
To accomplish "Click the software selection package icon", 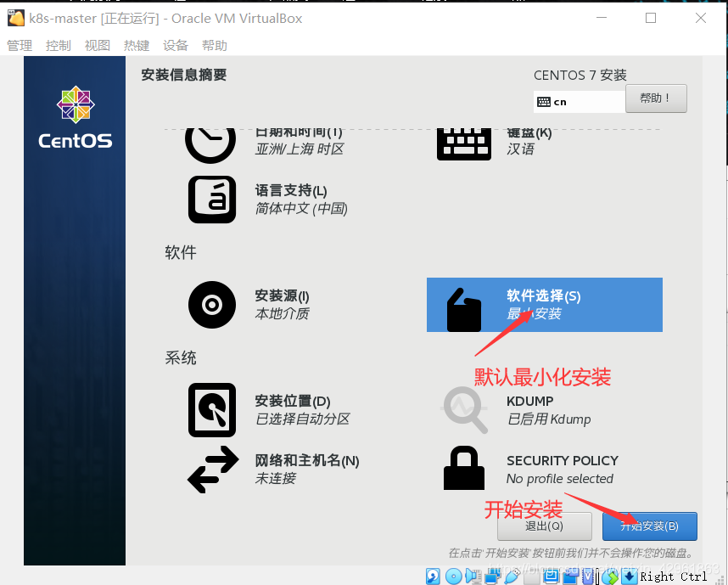I will tap(464, 310).
